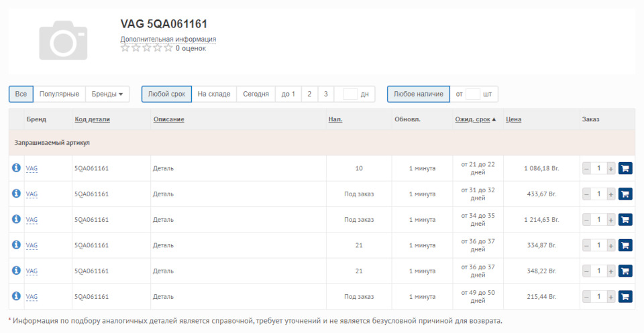Click the product photo placeholder

click(x=63, y=40)
